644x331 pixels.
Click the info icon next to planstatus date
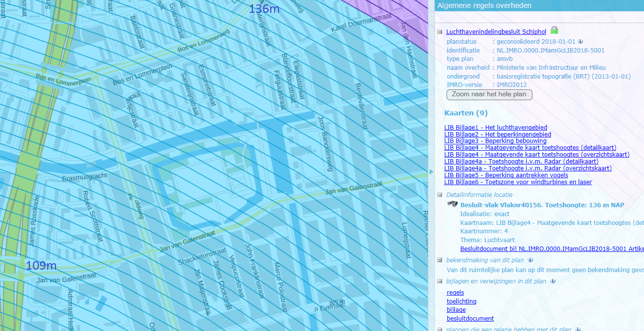(x=580, y=42)
